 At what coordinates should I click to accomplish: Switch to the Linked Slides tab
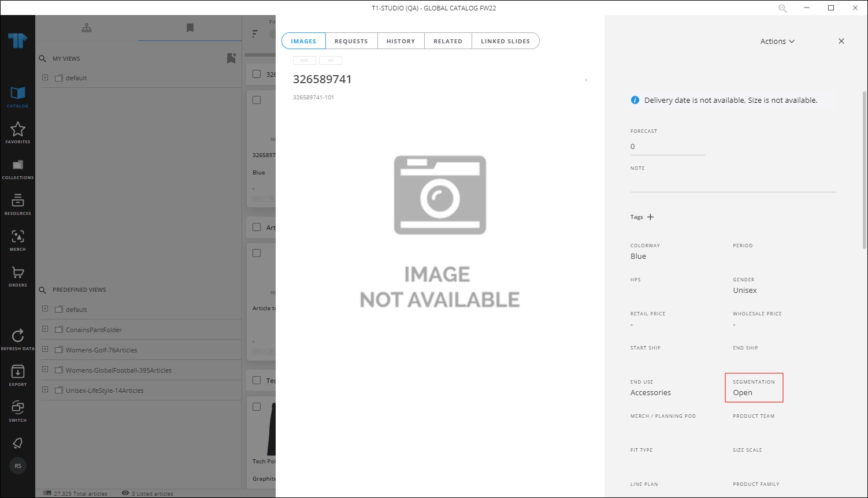click(x=505, y=42)
